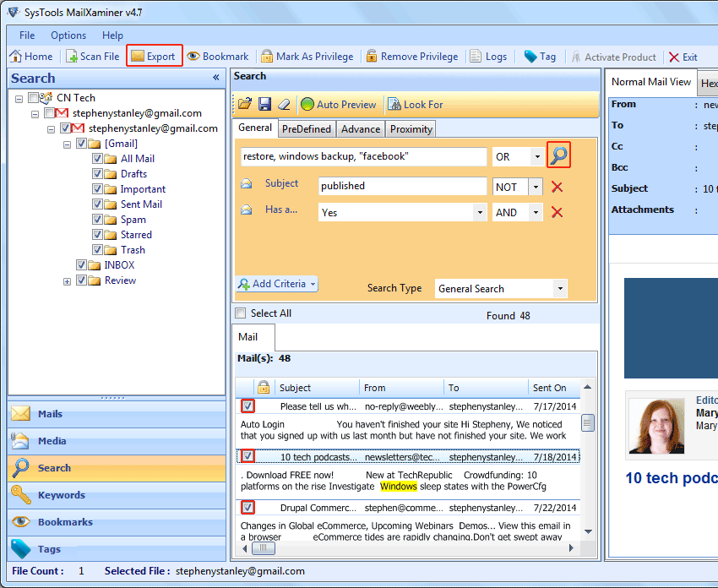Click editor photo thumbnail in preview
718x588 pixels.
coord(656,426)
